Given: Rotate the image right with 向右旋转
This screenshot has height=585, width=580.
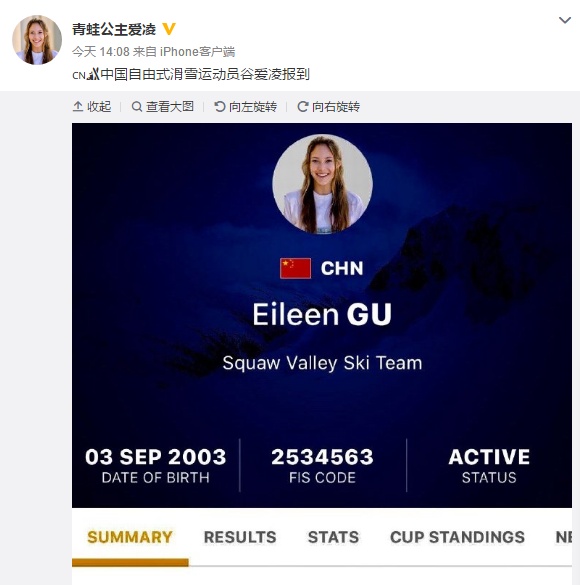Looking at the screenshot, I should (328, 107).
